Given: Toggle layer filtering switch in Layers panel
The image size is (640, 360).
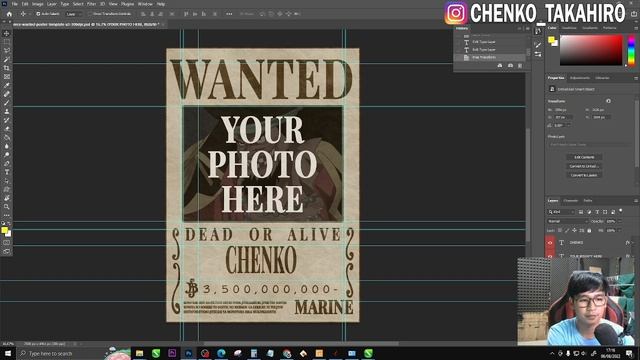Looking at the screenshot, I should (x=620, y=211).
